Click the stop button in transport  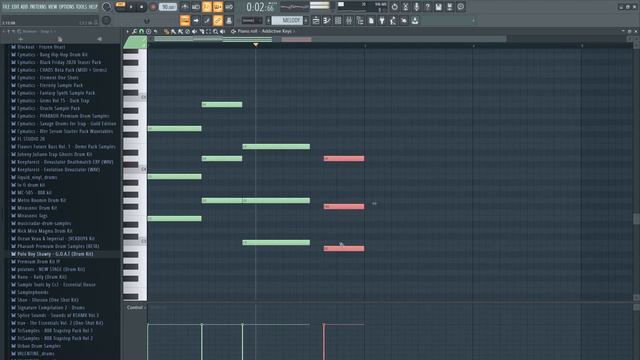pyautogui.click(x=141, y=7)
